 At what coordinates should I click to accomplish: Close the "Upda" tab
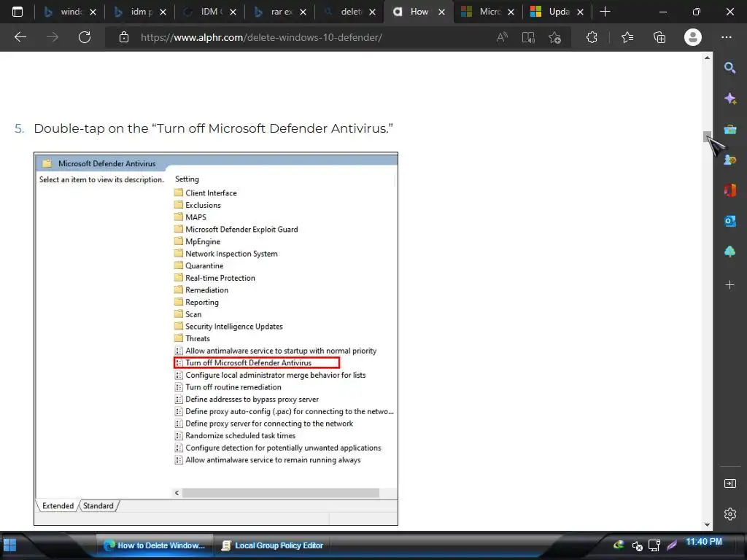580,12
